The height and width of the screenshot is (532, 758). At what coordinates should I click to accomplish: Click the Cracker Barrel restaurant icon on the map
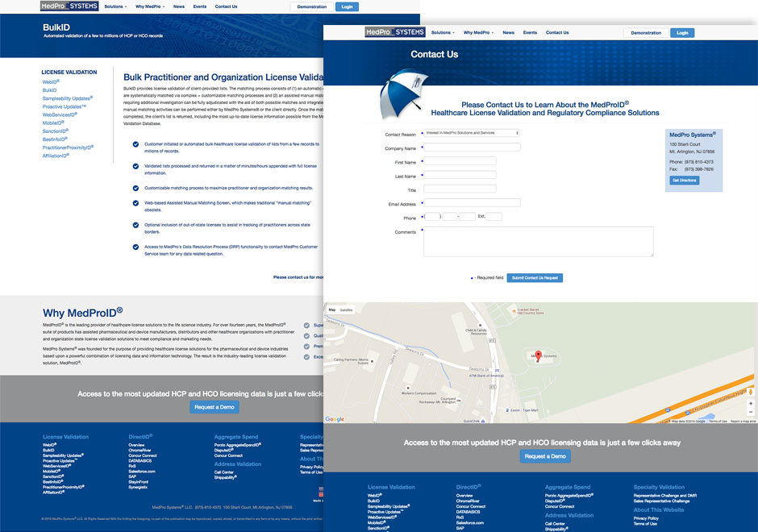pyautogui.click(x=514, y=312)
